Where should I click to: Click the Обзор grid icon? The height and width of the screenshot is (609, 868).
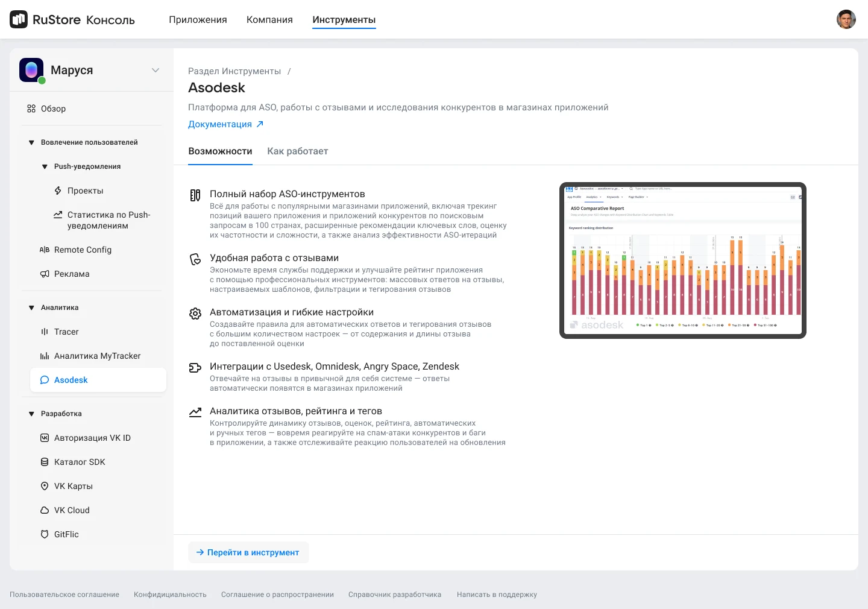(x=31, y=109)
